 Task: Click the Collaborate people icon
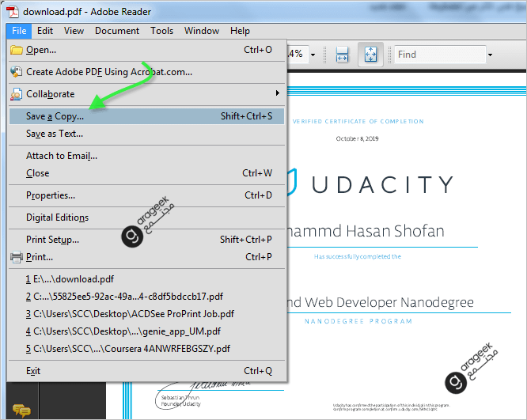click(x=16, y=94)
